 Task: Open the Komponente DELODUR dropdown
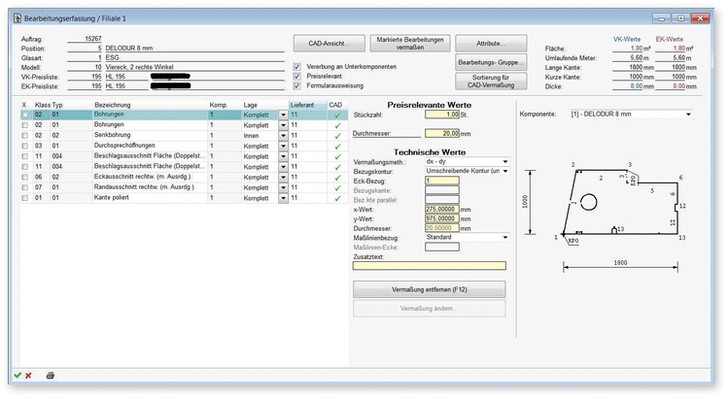pyautogui.click(x=689, y=114)
